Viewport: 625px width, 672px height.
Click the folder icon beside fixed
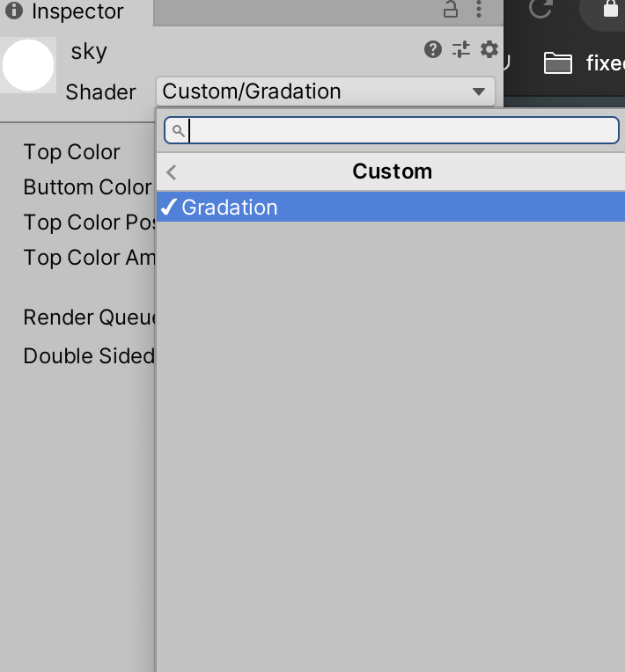pos(558,62)
